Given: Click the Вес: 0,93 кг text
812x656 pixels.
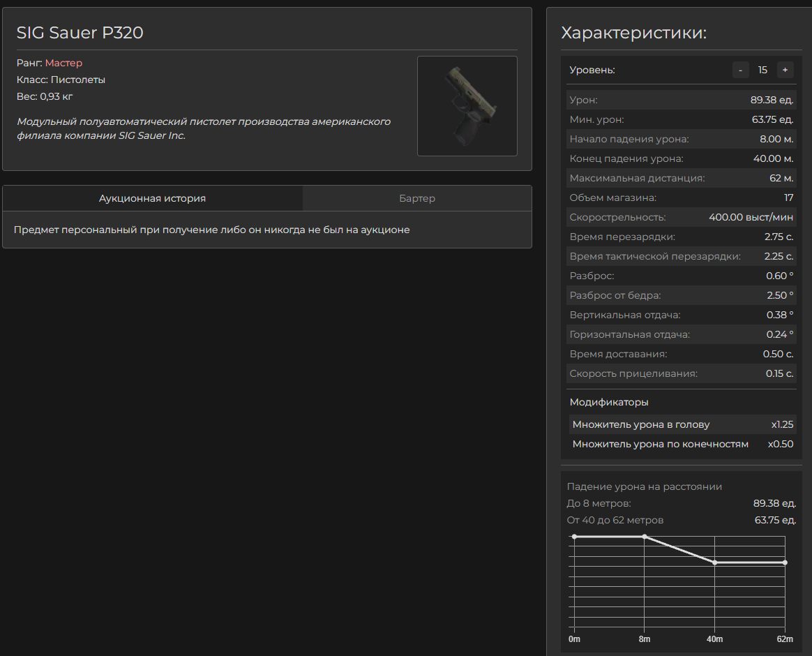Looking at the screenshot, I should [x=45, y=96].
